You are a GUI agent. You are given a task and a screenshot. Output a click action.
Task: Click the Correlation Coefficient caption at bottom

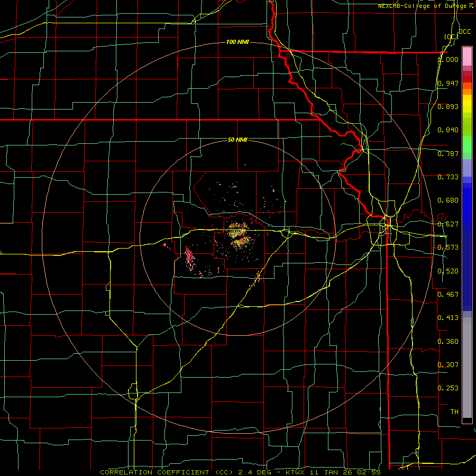[240, 472]
